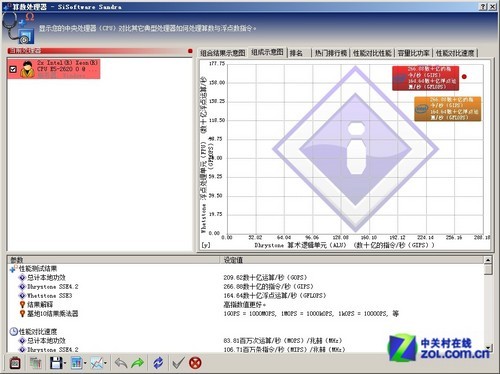Open the dropdown arrow beside the save icon
Image resolution: width=500 pixels, height=374 pixels.
[65, 363]
